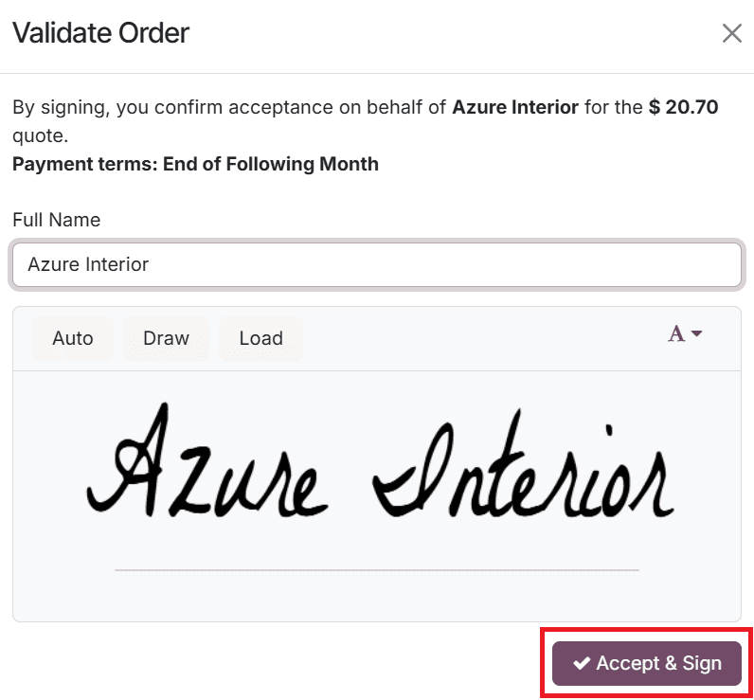Click the Payment terms line
The image size is (754, 700).
(x=195, y=164)
